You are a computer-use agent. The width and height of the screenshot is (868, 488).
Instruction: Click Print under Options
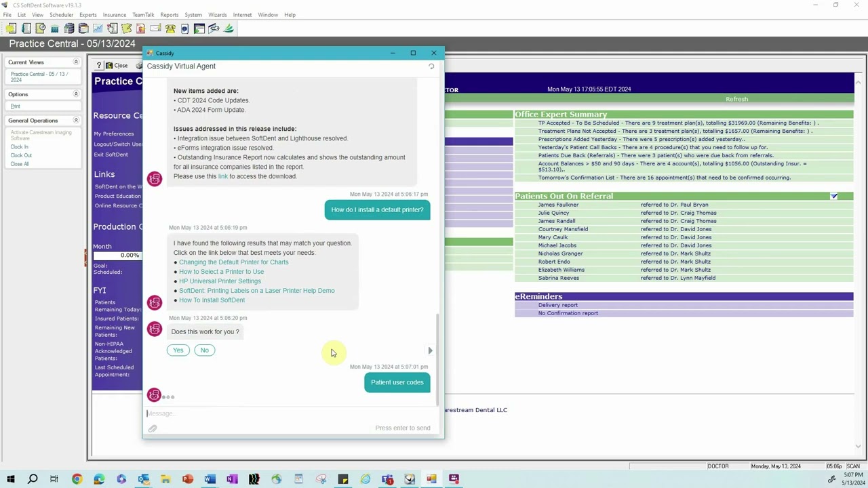[x=15, y=106]
